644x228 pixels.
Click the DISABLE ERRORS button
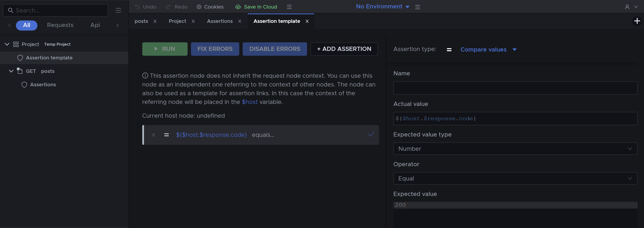(275, 49)
